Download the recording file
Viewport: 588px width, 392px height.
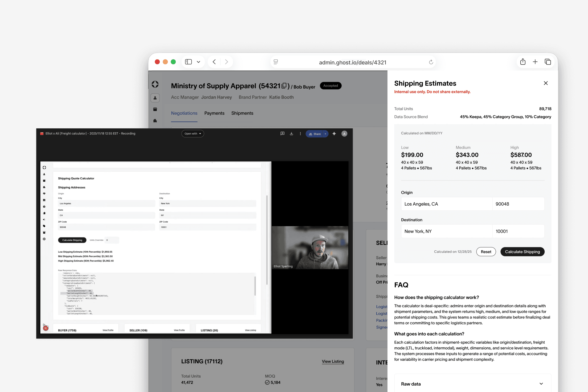(291, 134)
